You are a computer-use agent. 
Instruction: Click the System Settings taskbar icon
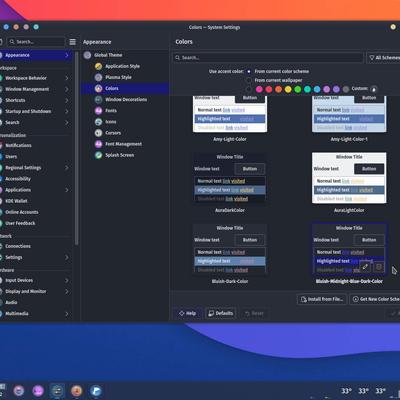(x=57, y=390)
